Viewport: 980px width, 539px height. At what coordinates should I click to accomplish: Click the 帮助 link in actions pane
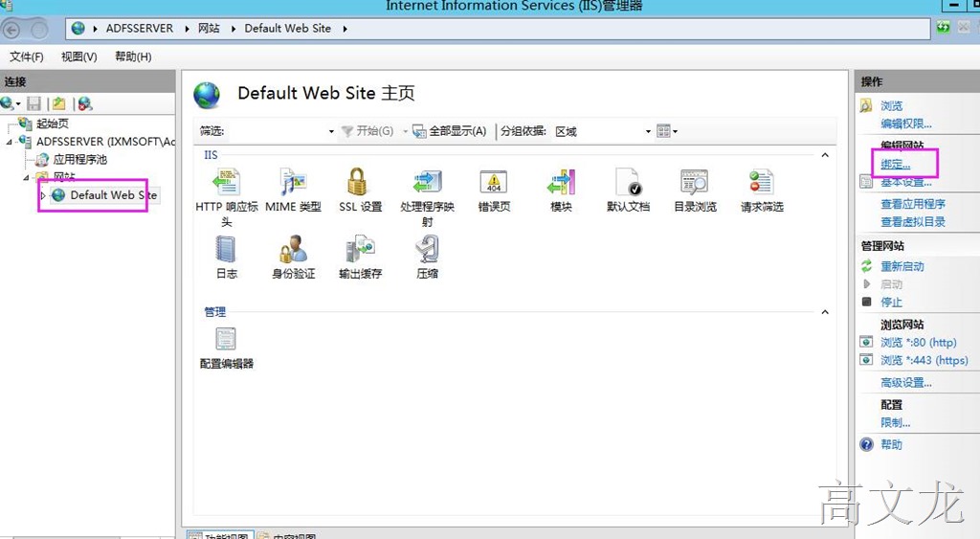tap(891, 444)
